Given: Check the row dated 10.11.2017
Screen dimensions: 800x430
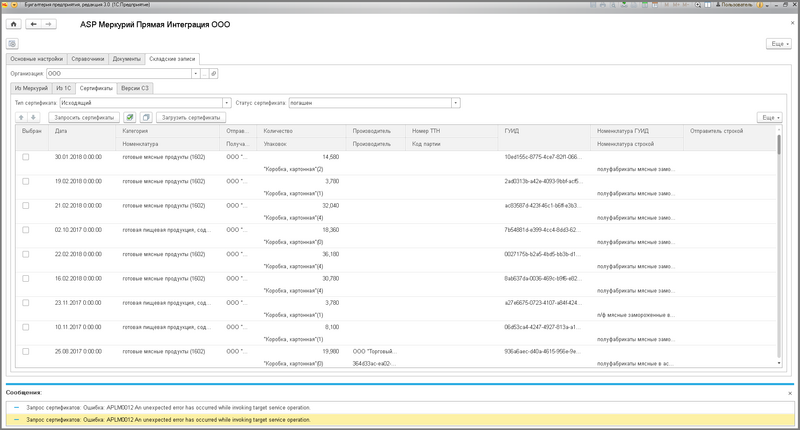Looking at the screenshot, I should 26,327.
